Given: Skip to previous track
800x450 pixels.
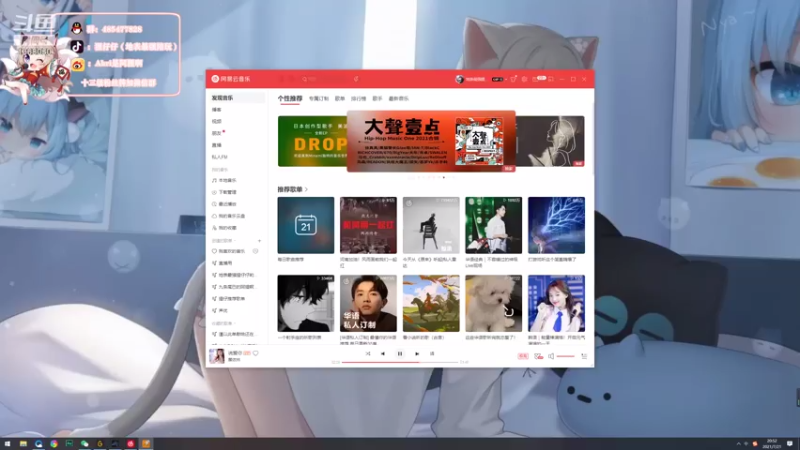Looking at the screenshot, I should 383,354.
